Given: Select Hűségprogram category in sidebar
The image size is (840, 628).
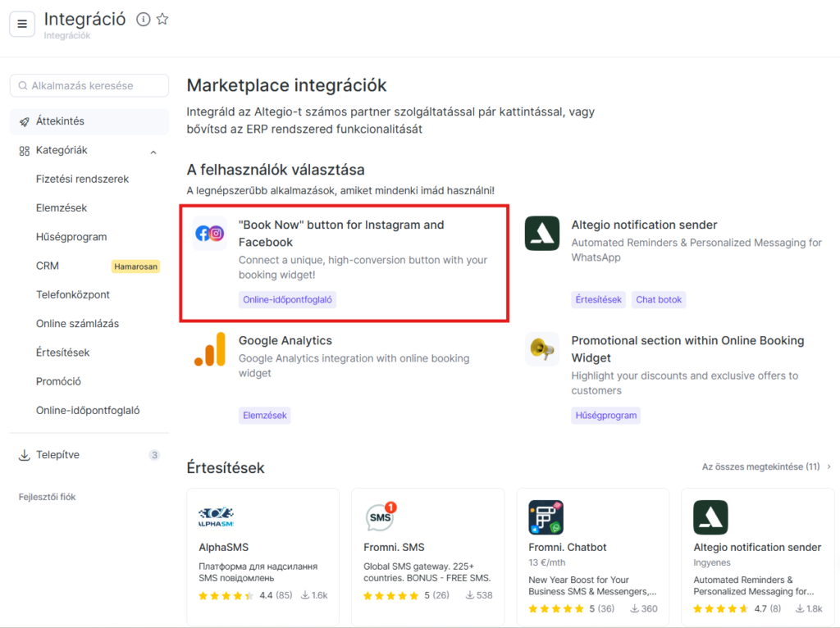Looking at the screenshot, I should [71, 237].
